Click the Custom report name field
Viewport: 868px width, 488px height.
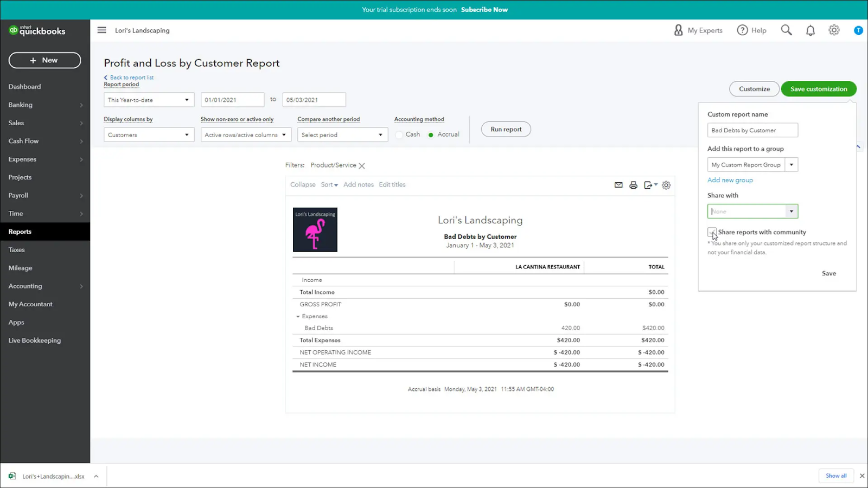click(x=752, y=130)
